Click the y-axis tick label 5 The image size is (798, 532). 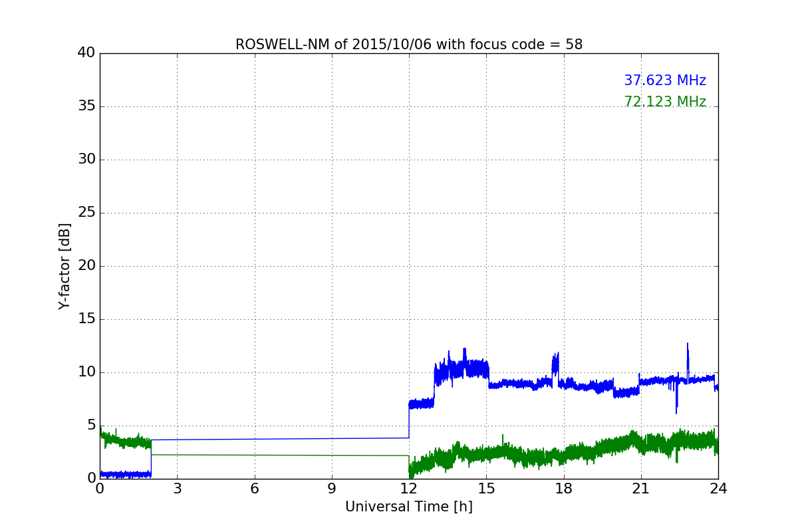(x=91, y=426)
